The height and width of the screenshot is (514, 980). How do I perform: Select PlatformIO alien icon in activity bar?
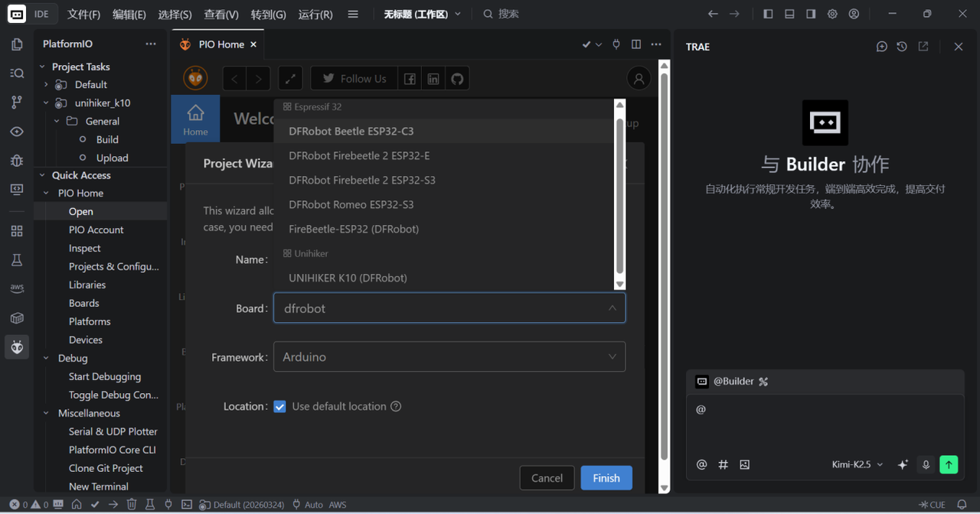17,347
